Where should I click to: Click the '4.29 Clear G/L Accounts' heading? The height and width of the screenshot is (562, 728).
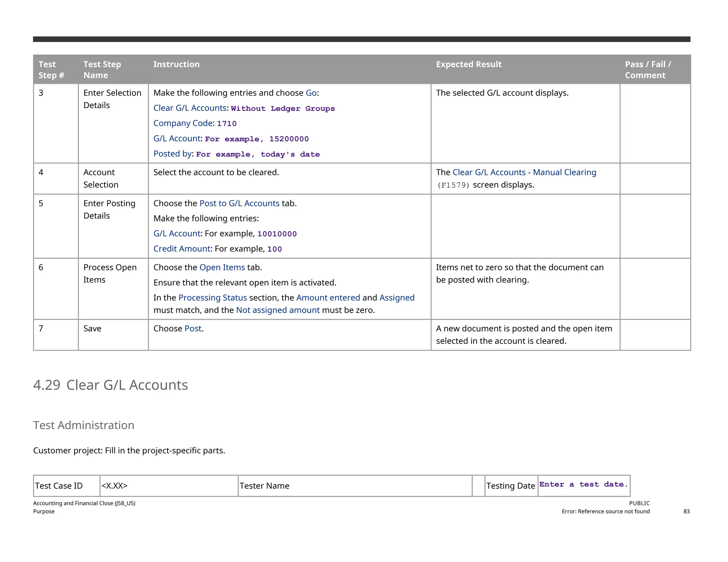[111, 385]
